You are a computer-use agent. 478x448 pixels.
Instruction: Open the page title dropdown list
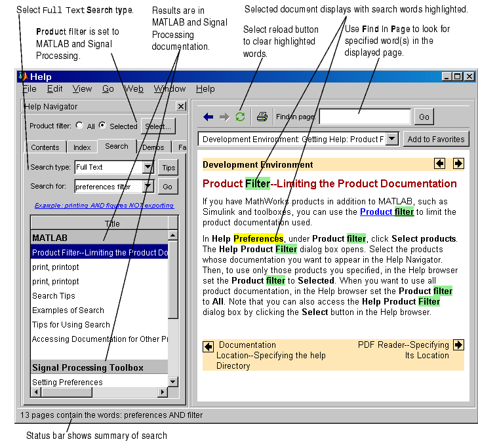click(392, 139)
